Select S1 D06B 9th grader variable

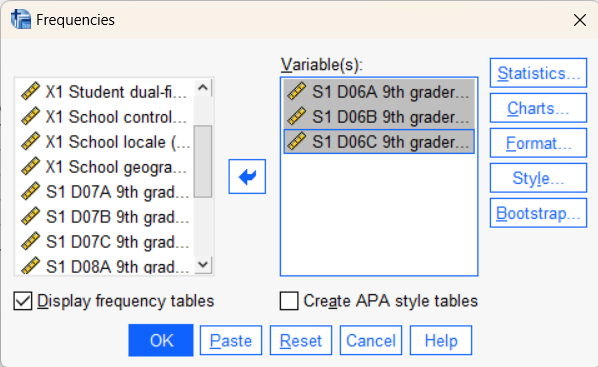click(379, 117)
